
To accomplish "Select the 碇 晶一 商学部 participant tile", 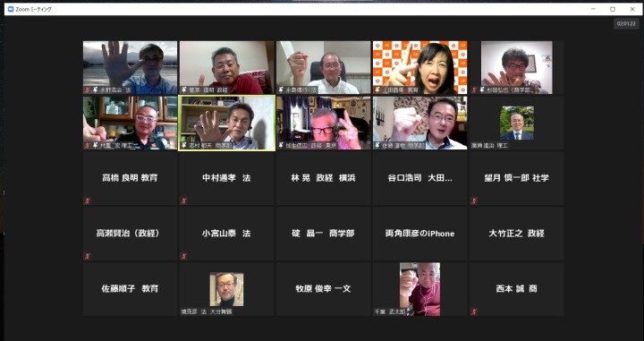I will pyautogui.click(x=323, y=234).
